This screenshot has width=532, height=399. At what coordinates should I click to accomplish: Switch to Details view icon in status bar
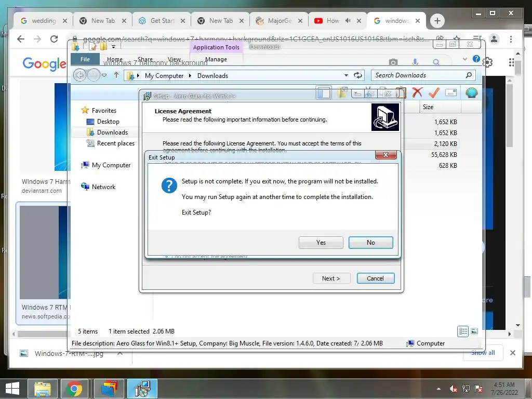pyautogui.click(x=463, y=331)
